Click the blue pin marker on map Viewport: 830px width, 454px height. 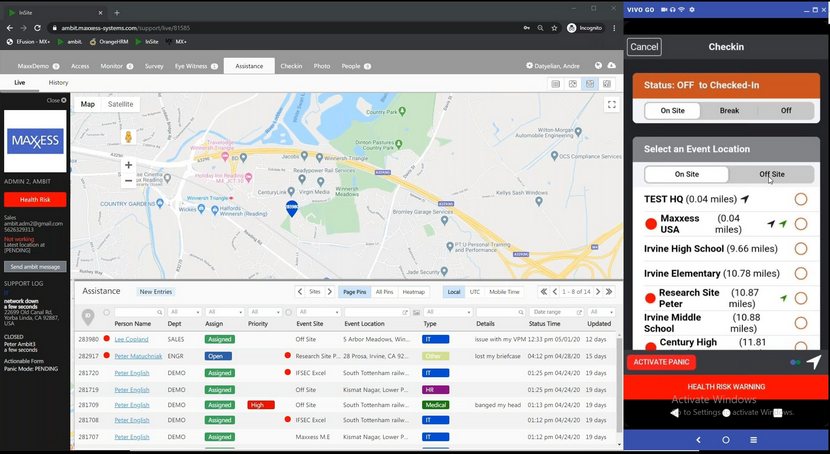pyautogui.click(x=292, y=208)
